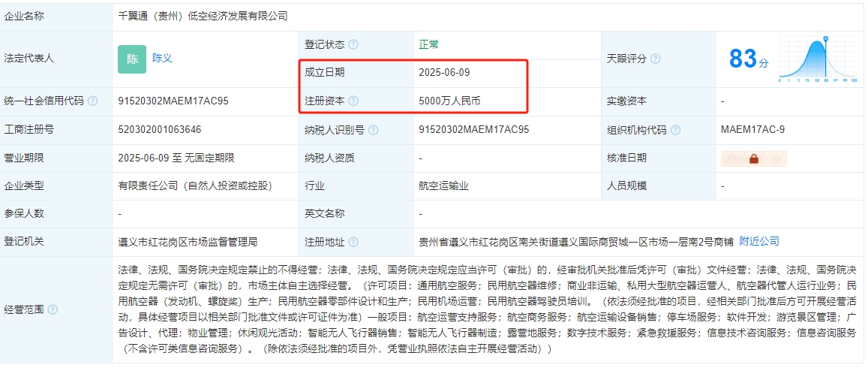Click industry value 航空运输业
Viewport: 868px width, 368px height.
[444, 186]
